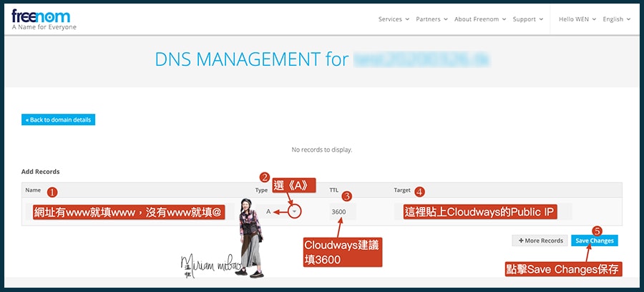Click 'No records to display.' text
This screenshot has height=292, width=644.
pos(321,150)
